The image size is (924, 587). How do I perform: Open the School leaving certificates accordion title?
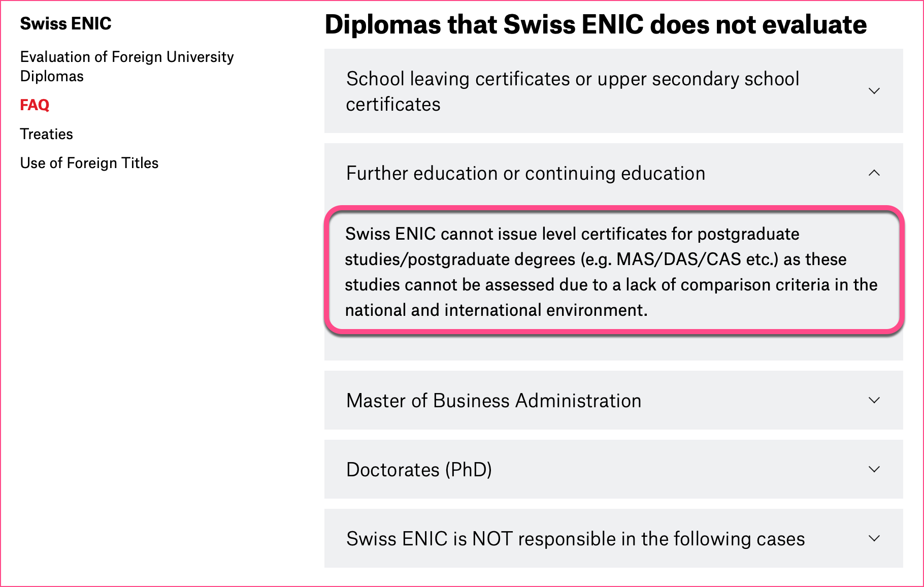pyautogui.click(x=572, y=91)
